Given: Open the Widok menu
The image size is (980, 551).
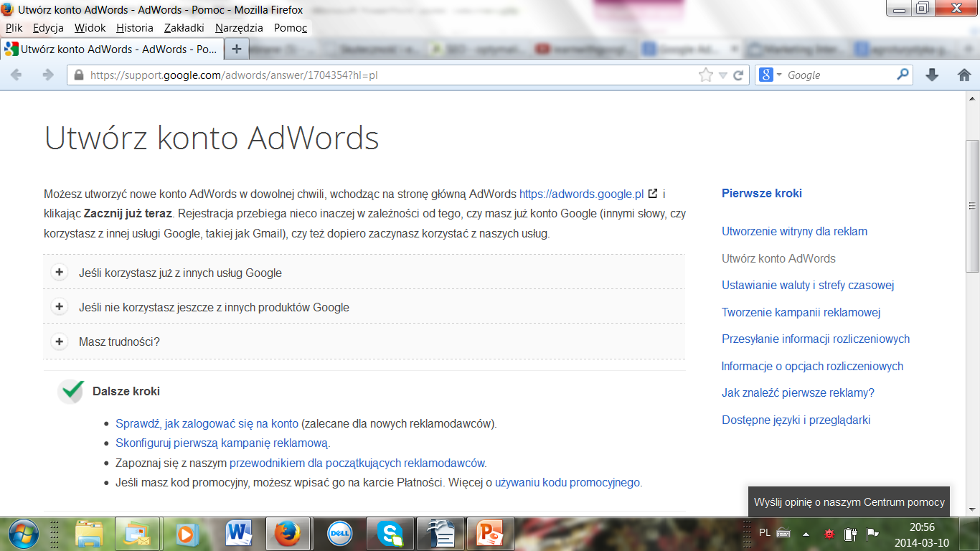Looking at the screenshot, I should (90, 28).
